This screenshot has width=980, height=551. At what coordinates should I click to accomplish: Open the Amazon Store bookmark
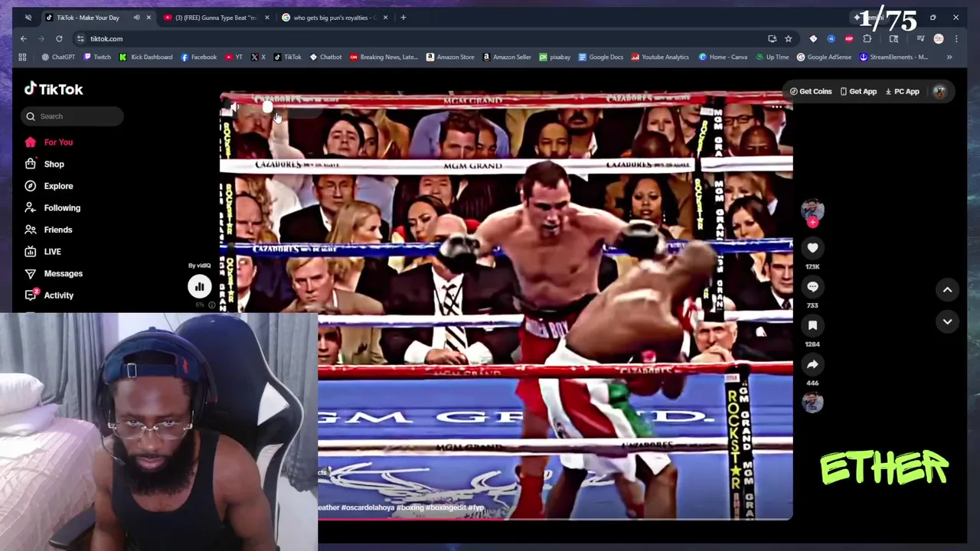pos(450,57)
